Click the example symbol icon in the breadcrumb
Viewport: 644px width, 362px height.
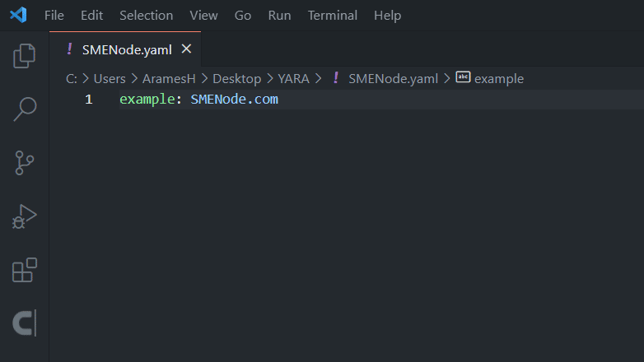click(x=463, y=78)
